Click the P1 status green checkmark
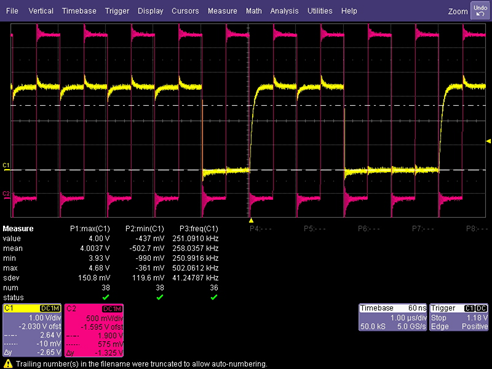The image size is (493, 370). pyautogui.click(x=106, y=297)
